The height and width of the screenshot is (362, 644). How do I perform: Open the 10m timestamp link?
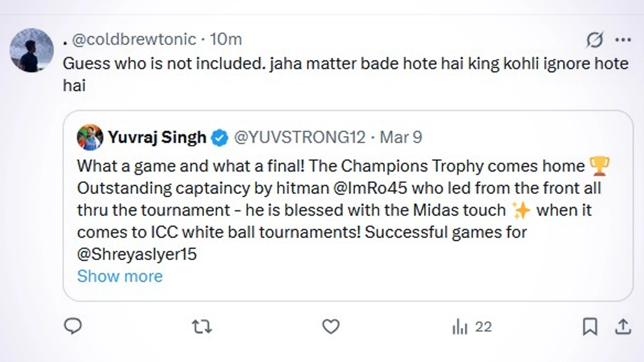[226, 39]
